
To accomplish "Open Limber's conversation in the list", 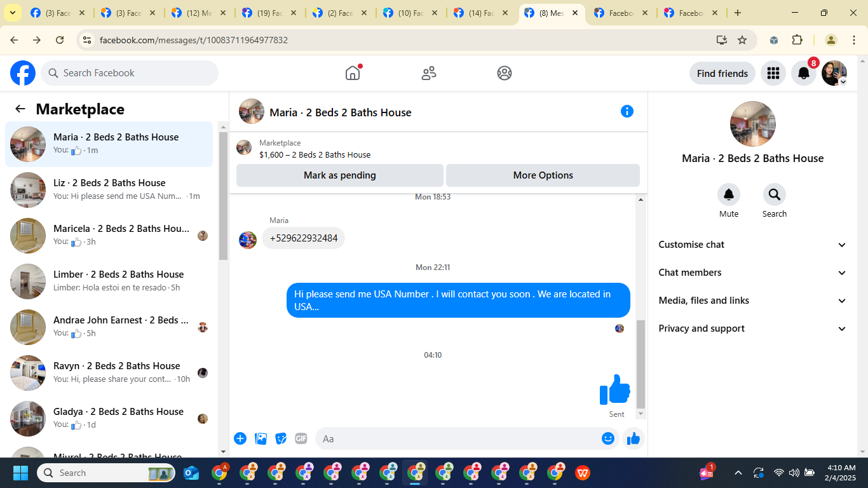I will click(x=109, y=281).
